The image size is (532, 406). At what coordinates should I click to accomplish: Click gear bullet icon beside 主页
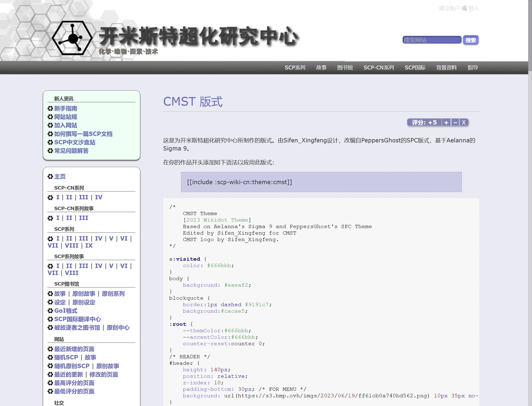(50, 177)
